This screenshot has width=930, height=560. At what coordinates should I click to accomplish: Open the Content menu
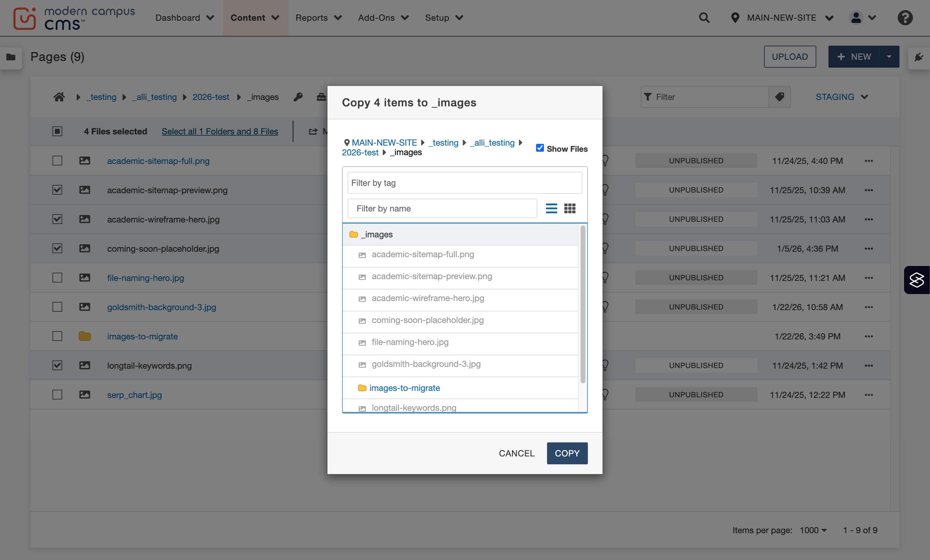[255, 18]
